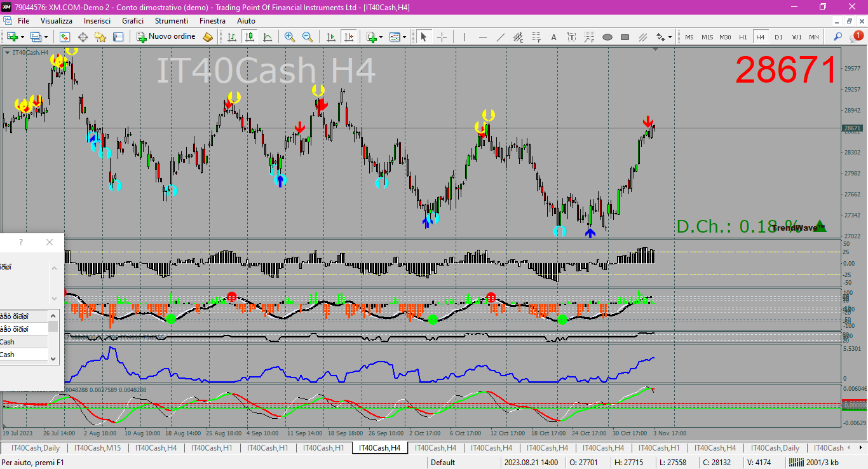
Task: Switch timeframe to H1
Action: [x=743, y=37]
